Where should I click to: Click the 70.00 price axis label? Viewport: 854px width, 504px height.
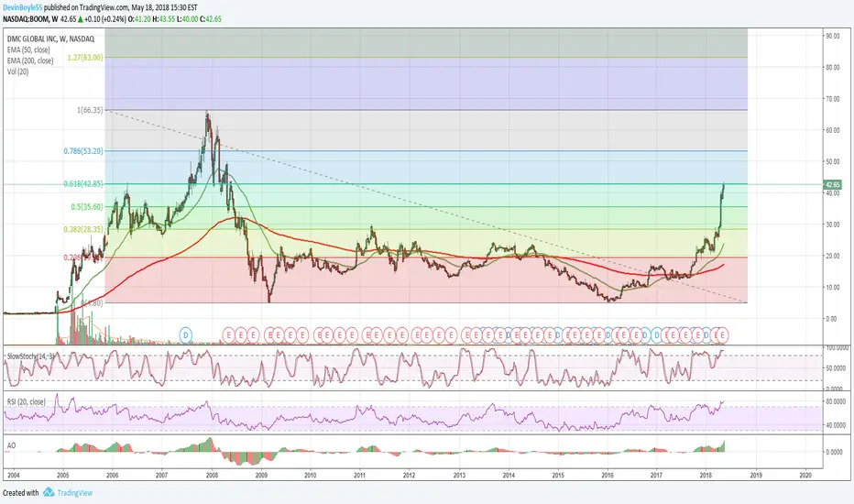click(x=833, y=99)
